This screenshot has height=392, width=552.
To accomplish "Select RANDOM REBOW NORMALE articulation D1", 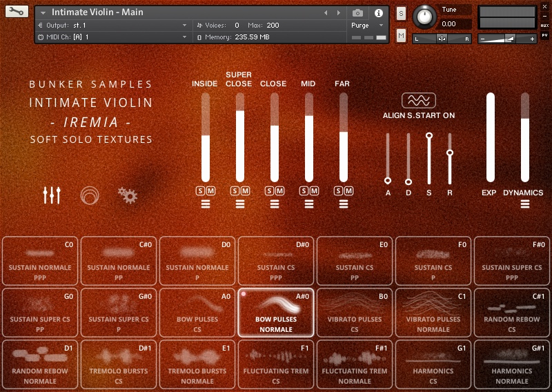I will coord(40,364).
